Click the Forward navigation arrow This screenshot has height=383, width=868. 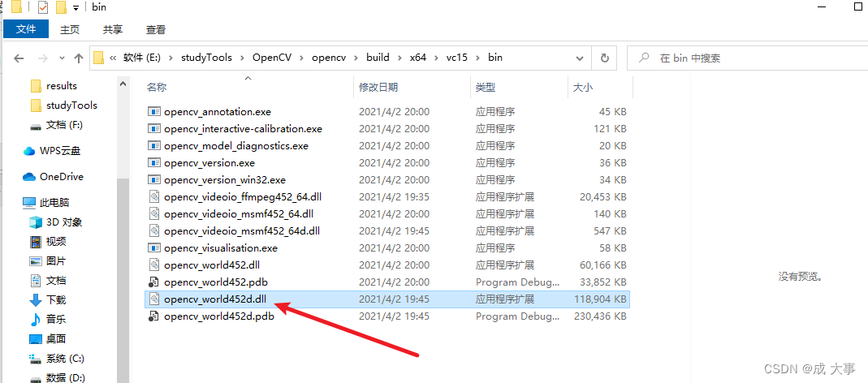(x=42, y=58)
